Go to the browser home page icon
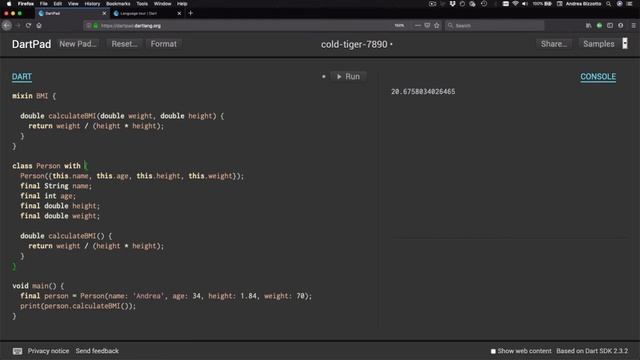This screenshot has width=640, height=360. pos(39,25)
